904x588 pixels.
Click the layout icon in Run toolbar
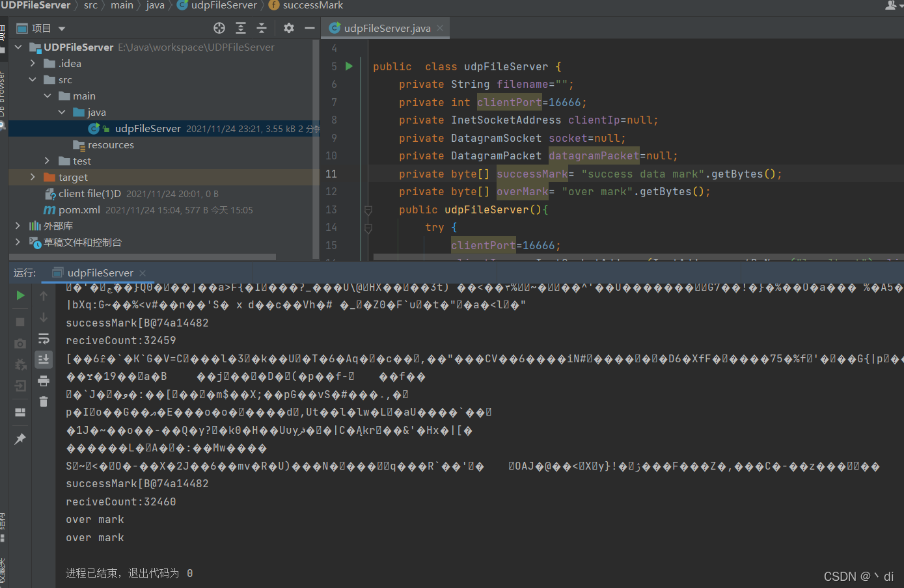tap(20, 412)
